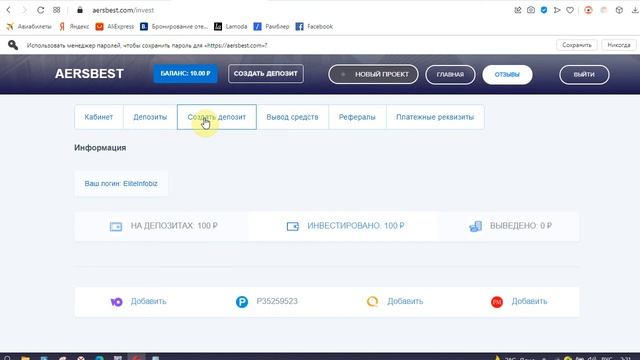Click the blue БАЛАНС: 10.00 ₽ button

[185, 73]
